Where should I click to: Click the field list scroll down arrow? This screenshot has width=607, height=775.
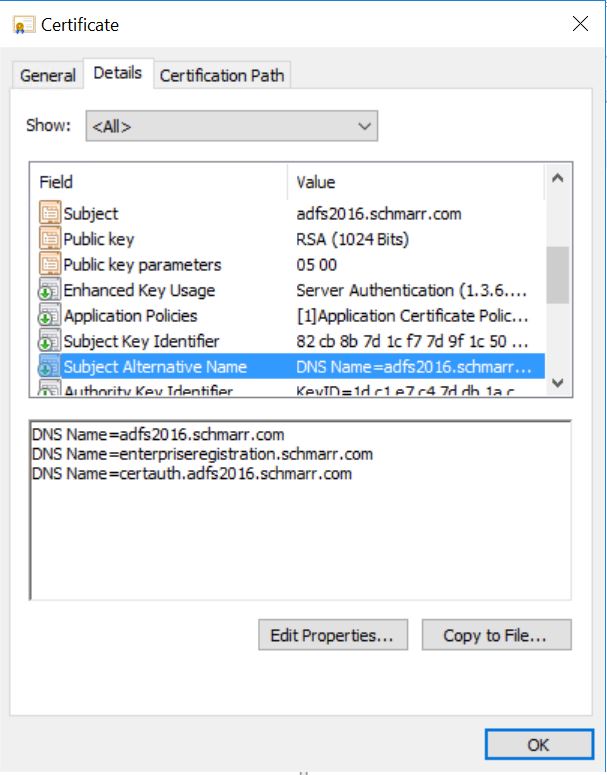click(558, 383)
